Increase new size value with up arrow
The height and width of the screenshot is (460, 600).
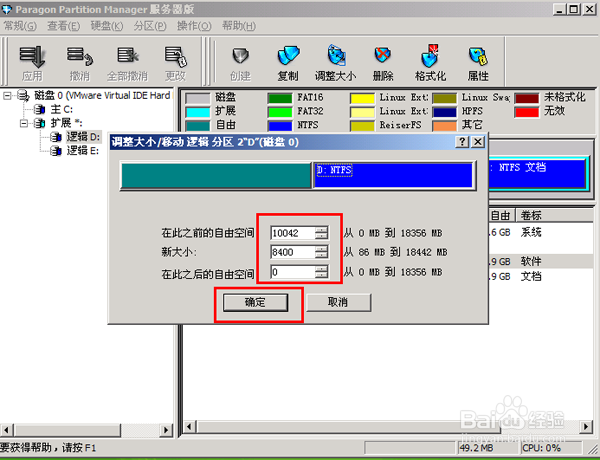(x=321, y=249)
